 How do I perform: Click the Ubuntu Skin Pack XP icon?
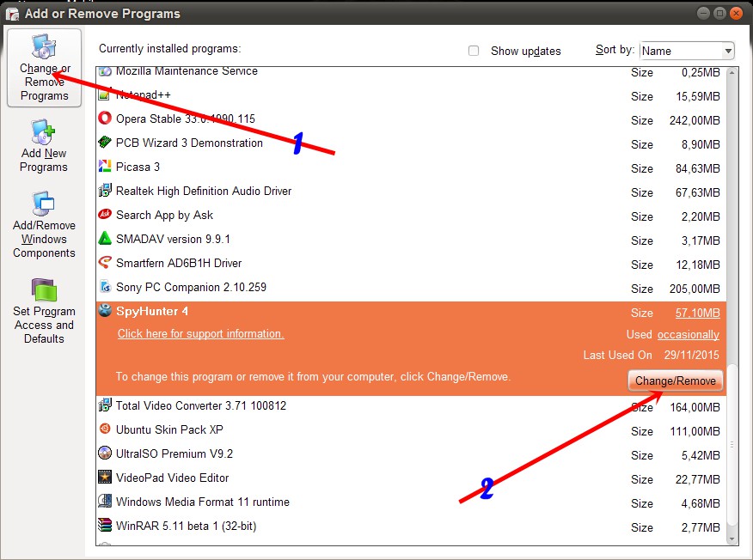[105, 429]
